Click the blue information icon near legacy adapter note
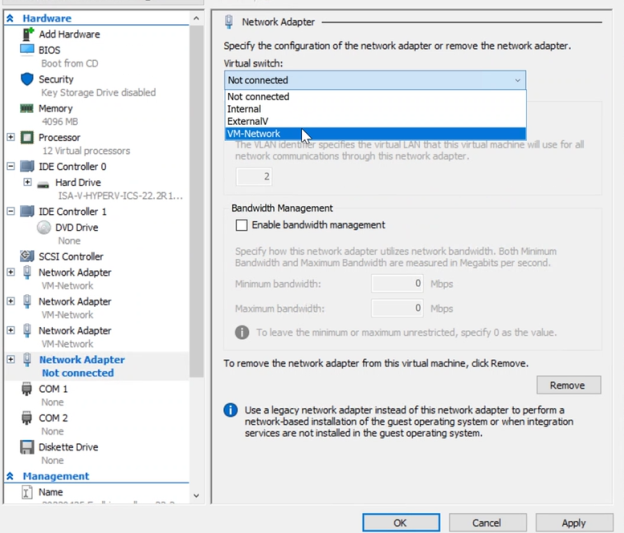The height and width of the screenshot is (533, 624). (x=230, y=410)
